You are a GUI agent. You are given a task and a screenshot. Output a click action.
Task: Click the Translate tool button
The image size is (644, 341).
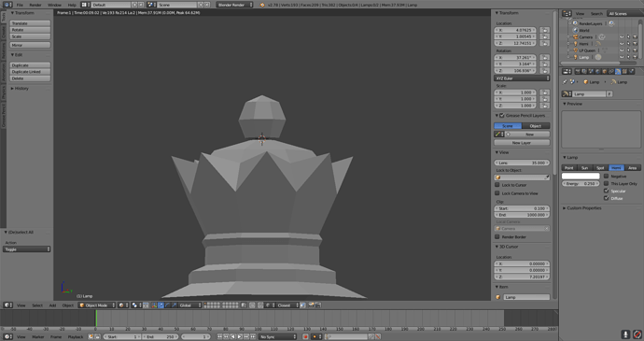(30, 23)
